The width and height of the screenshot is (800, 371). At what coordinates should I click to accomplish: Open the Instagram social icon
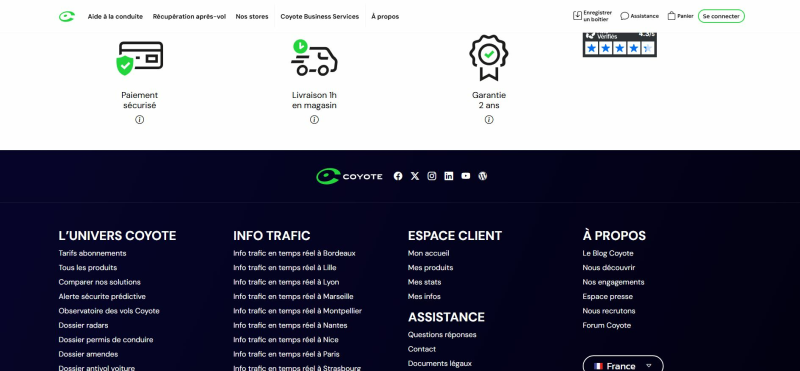pos(432,176)
